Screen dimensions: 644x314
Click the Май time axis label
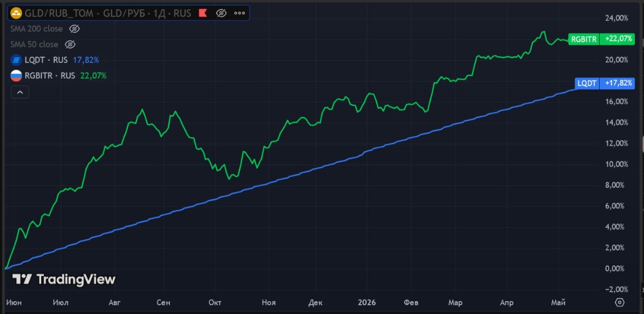click(x=558, y=303)
